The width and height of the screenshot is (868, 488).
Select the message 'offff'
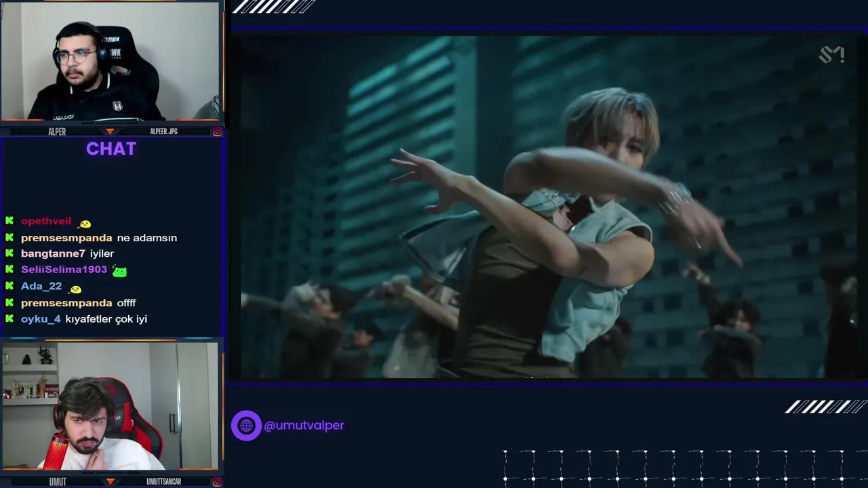click(126, 302)
